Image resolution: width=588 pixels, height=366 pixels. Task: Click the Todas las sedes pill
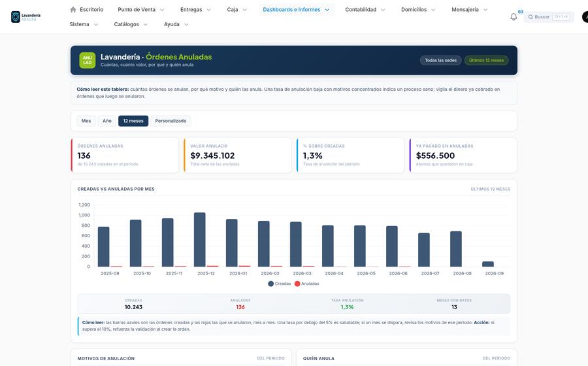[x=440, y=60]
